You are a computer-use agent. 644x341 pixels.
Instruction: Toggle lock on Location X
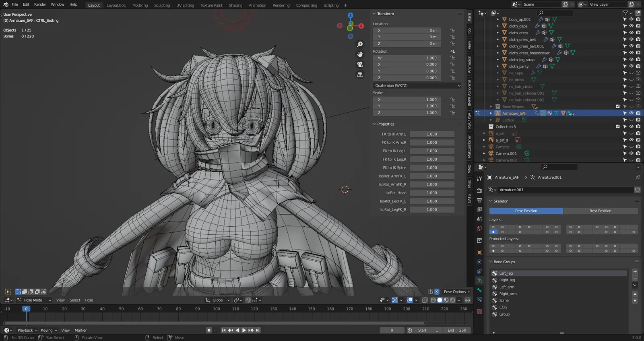point(453,31)
